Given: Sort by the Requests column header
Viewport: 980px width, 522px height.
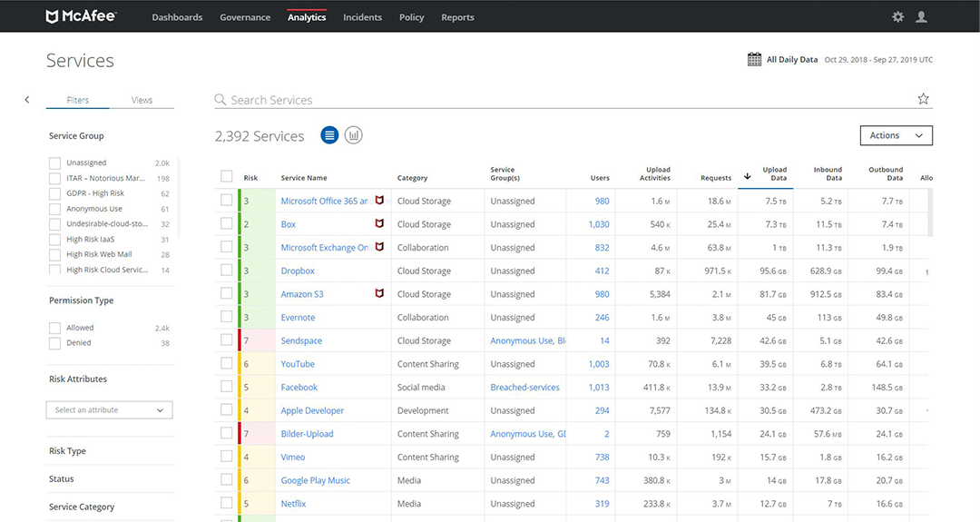Looking at the screenshot, I should tap(716, 178).
